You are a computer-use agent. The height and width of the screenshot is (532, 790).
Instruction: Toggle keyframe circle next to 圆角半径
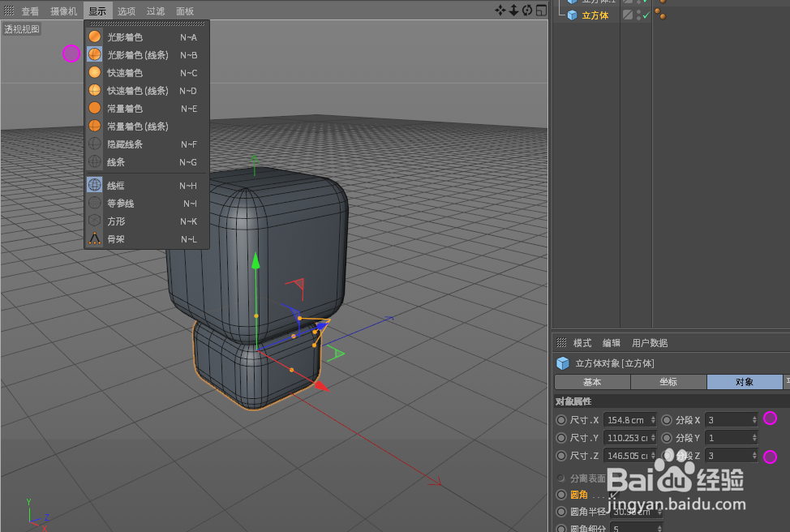coord(561,512)
